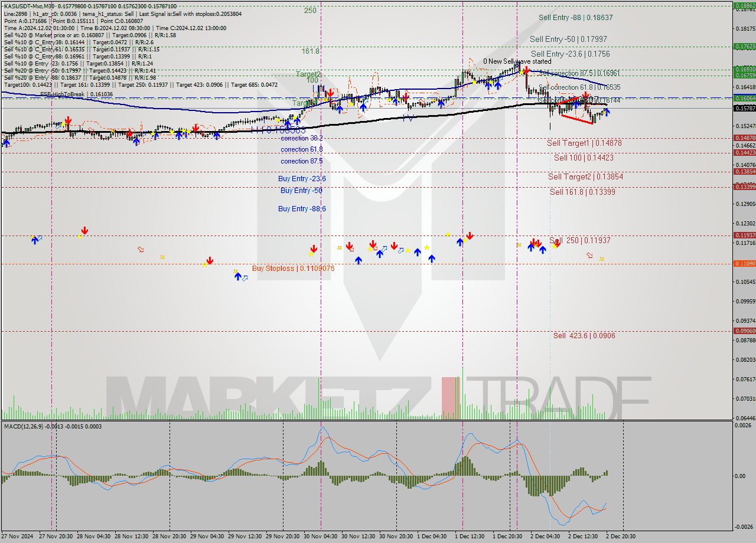Click the '28 Nov 04:30' time axis label

pyautogui.click(x=94, y=537)
